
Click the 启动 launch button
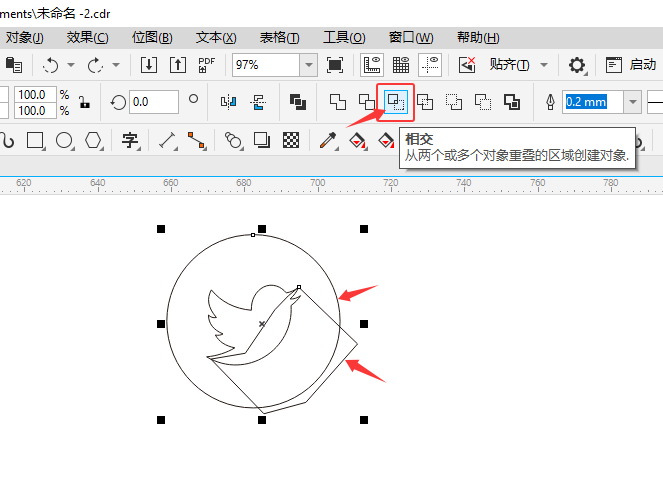[x=630, y=65]
